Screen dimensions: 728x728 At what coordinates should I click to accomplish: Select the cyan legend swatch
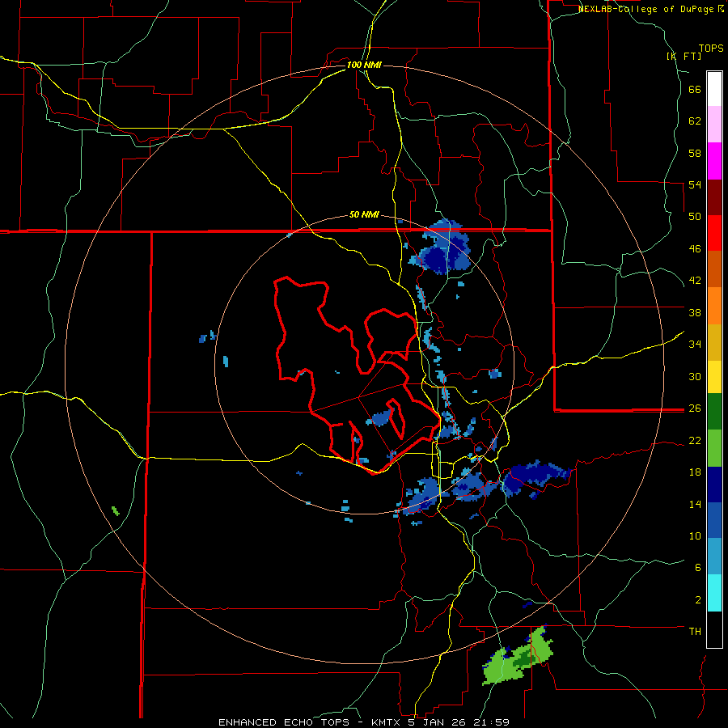[x=714, y=593]
